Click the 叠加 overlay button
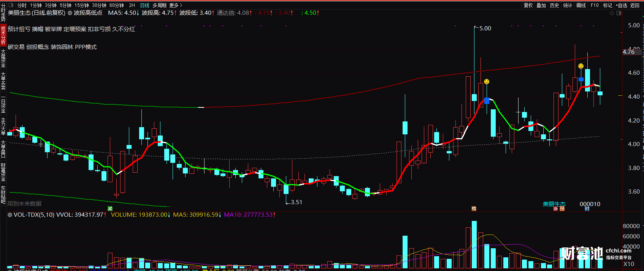This screenshot has height=271, width=644. [x=541, y=5]
